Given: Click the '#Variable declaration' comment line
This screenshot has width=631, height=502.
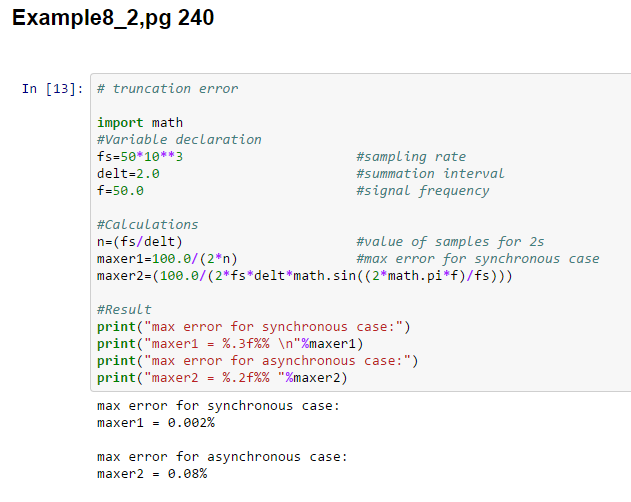Looking at the screenshot, I should [x=179, y=140].
